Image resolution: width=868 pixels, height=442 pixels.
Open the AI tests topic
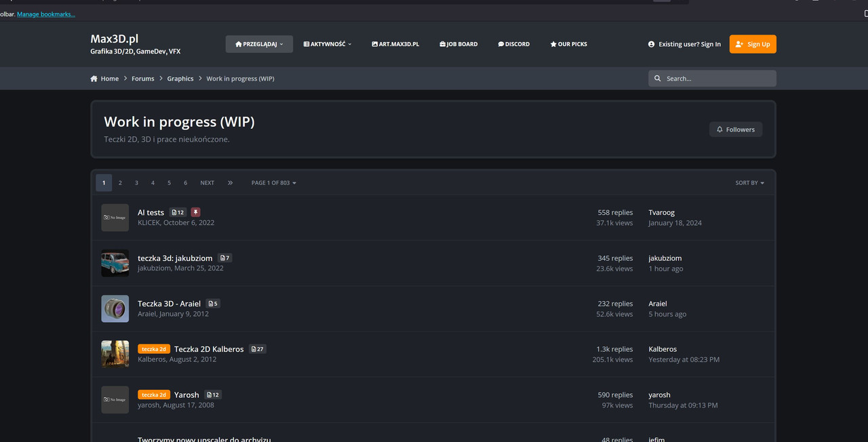click(151, 212)
